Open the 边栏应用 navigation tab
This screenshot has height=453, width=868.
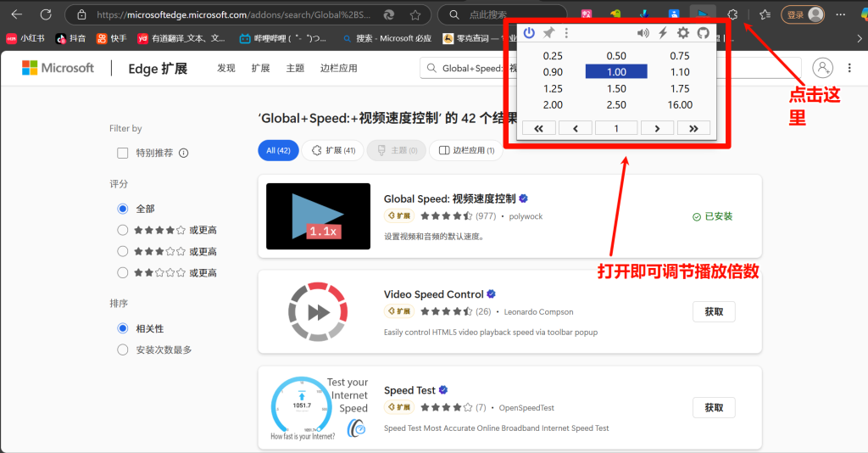click(x=338, y=68)
